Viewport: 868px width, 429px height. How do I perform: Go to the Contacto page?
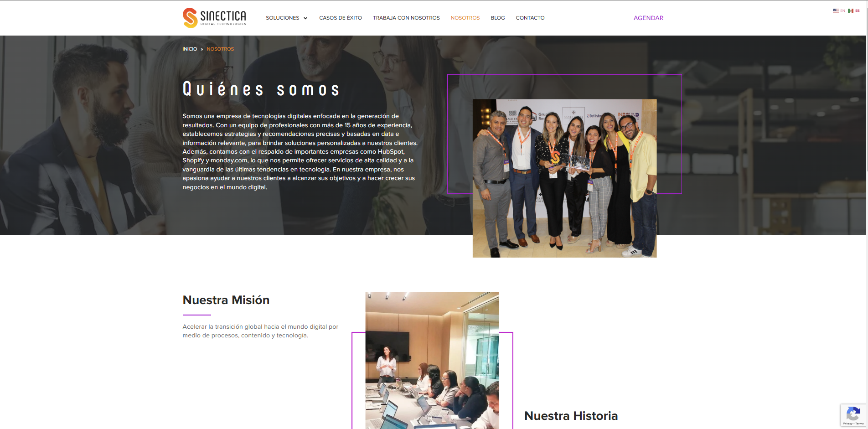(x=530, y=18)
